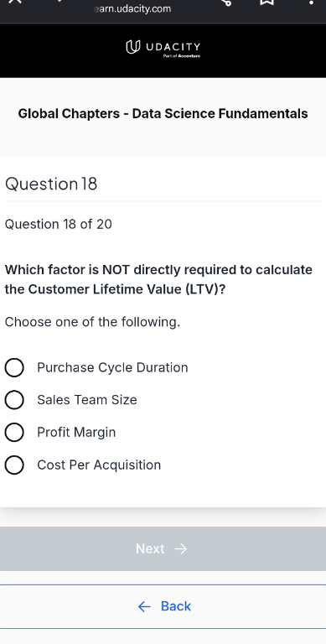The width and height of the screenshot is (326, 644).
Task: Choose the Sales Team Size radio option
Action: point(14,400)
